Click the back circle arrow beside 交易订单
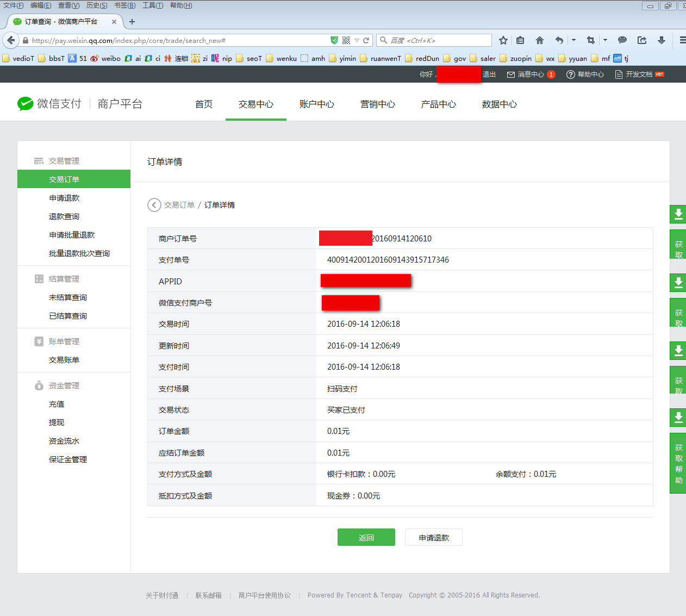686x616 pixels. pos(154,205)
